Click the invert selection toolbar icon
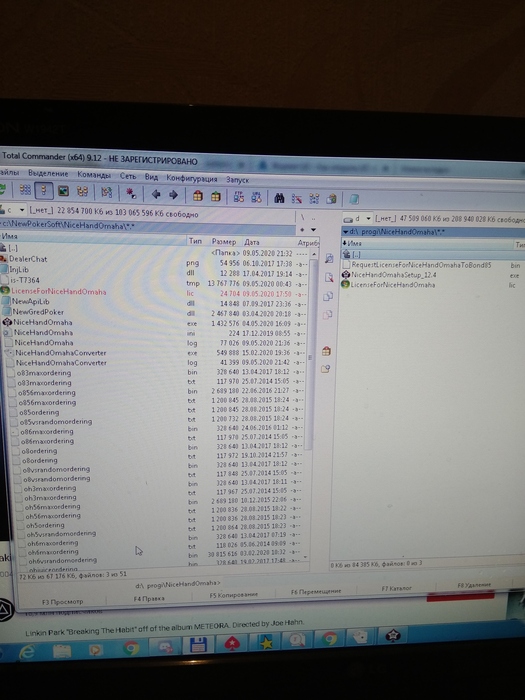The width and height of the screenshot is (525, 700). [x=106, y=192]
